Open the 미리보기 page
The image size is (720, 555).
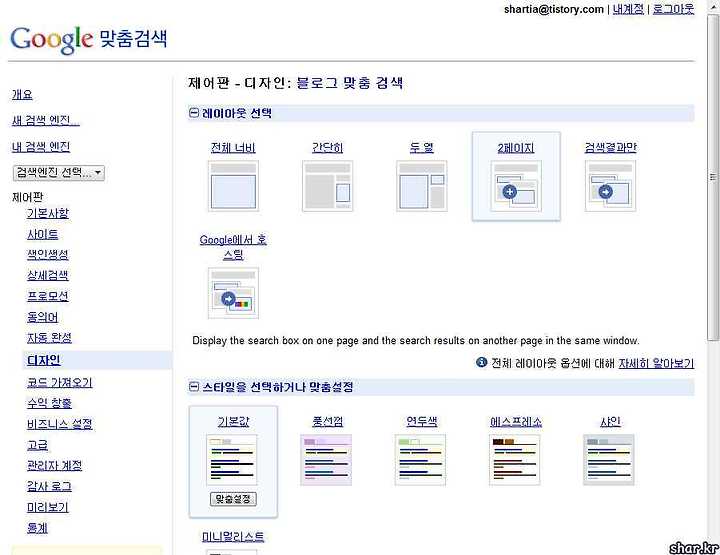(48, 507)
